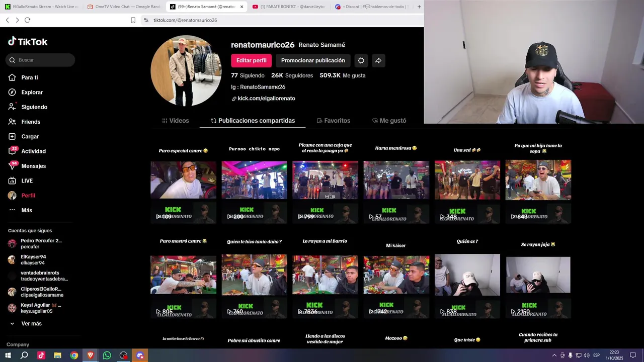This screenshot has height=362, width=644.
Task: Click the profile avatar photo
Action: [x=186, y=71]
